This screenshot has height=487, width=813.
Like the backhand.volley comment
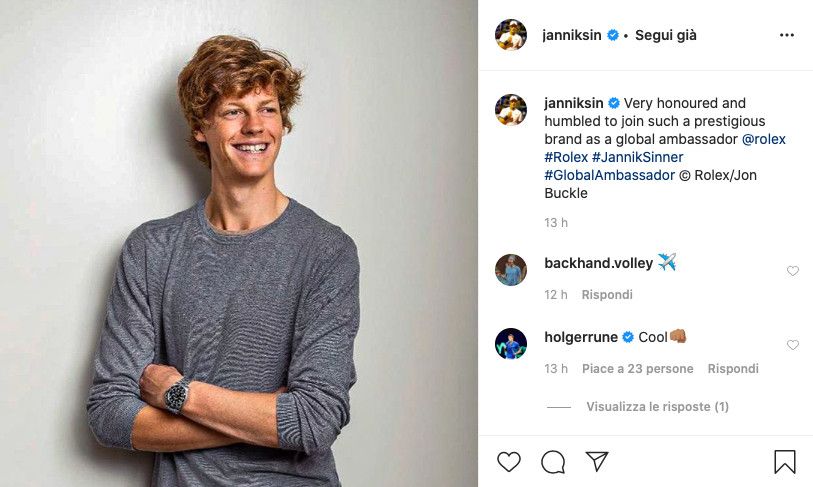pyautogui.click(x=793, y=271)
